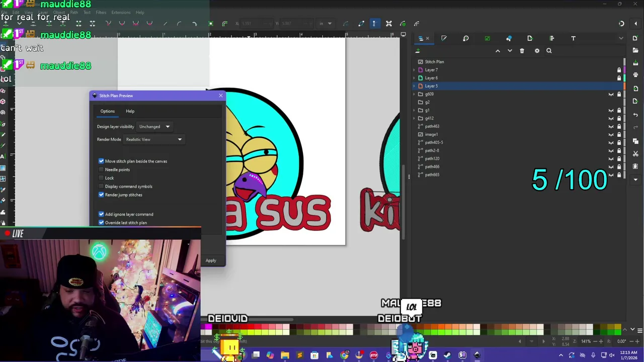Click Stroke to Path icon in node toolbar

click(x=225, y=24)
